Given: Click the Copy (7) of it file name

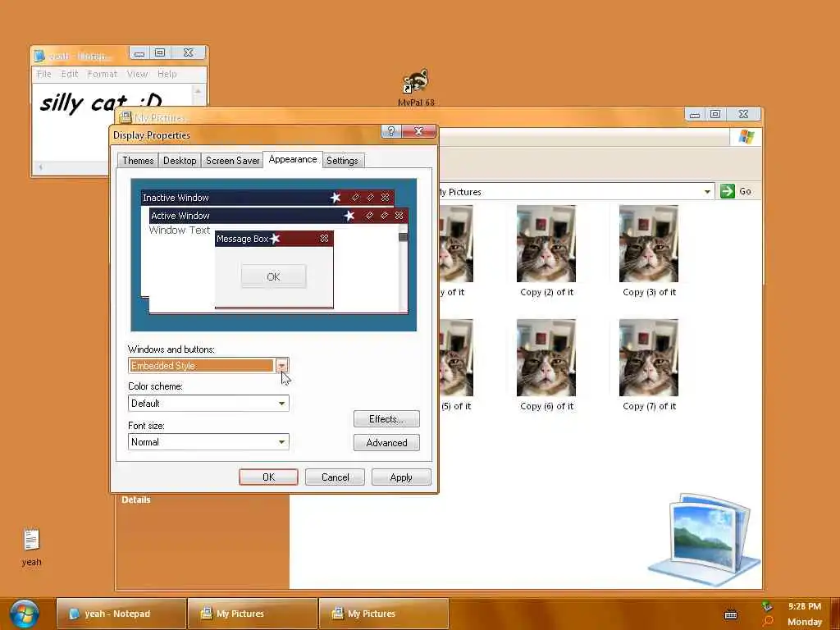Looking at the screenshot, I should (650, 406).
